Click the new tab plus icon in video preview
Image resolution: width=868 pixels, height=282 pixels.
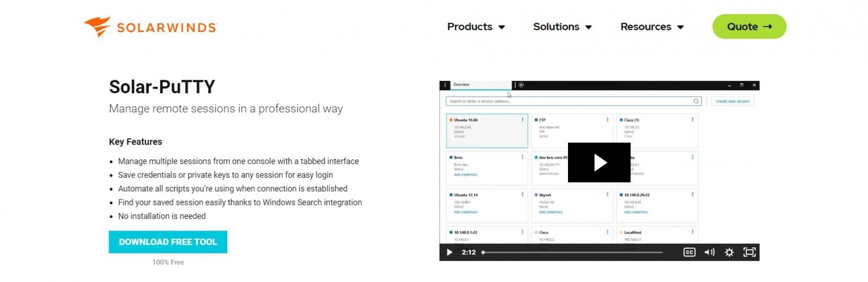(521, 85)
